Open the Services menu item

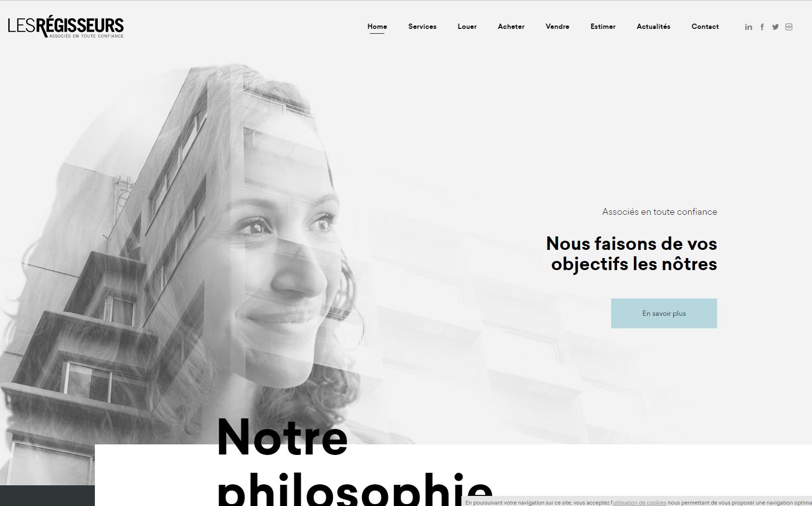coord(422,26)
